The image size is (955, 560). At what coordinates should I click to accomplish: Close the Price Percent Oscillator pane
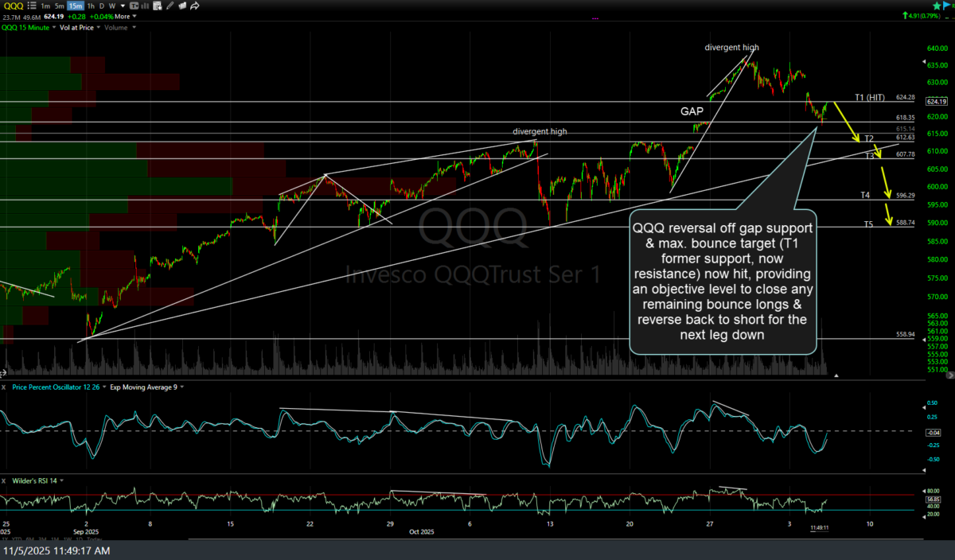coord(4,387)
